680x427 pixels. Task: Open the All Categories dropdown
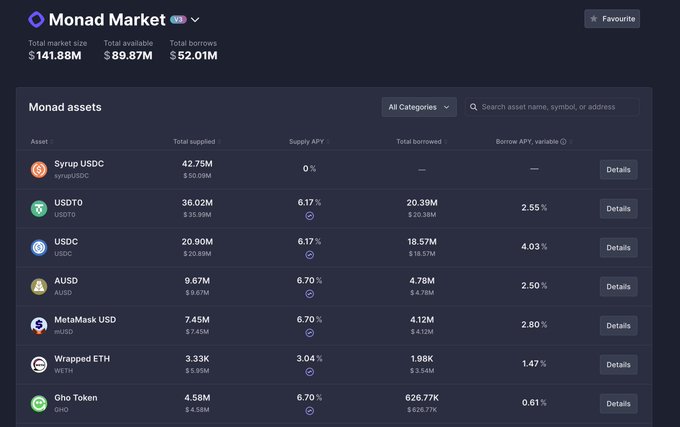tap(419, 107)
